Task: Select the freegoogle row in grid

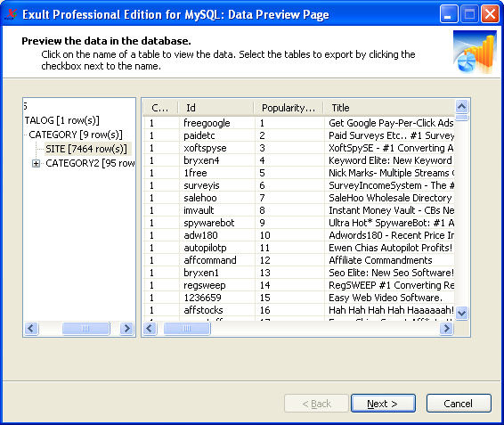Action: pyautogui.click(x=298, y=123)
